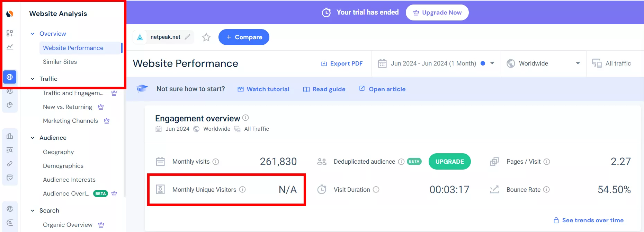Show info tooltip for Monthly visits

point(216,162)
